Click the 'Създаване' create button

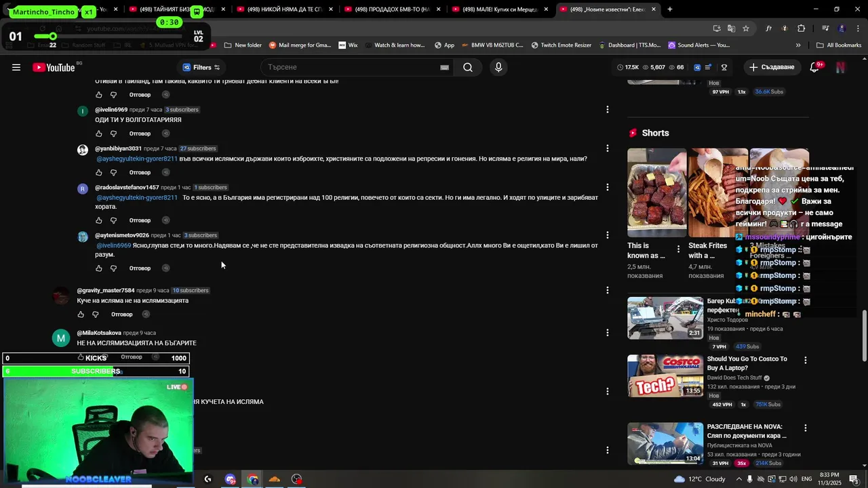tap(772, 67)
